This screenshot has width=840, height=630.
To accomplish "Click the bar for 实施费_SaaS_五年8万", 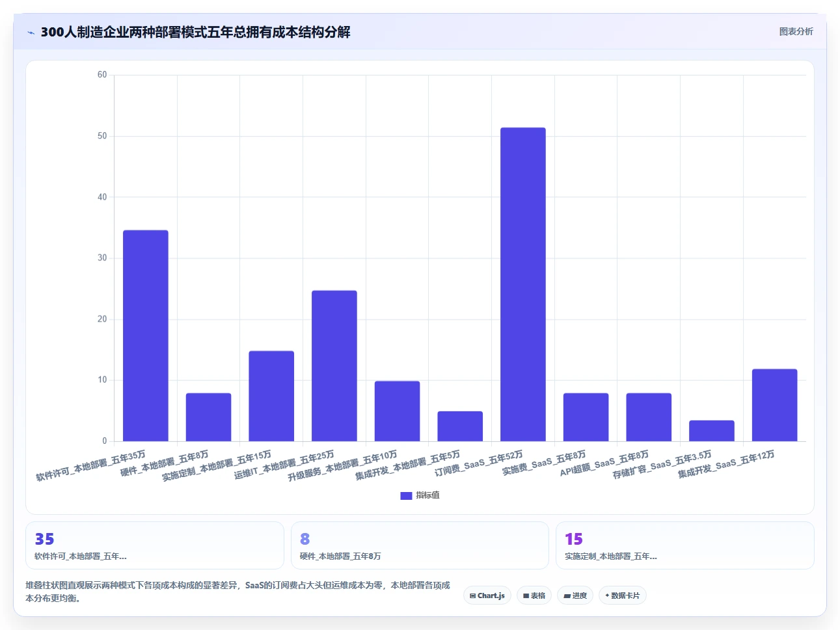I will coord(586,417).
